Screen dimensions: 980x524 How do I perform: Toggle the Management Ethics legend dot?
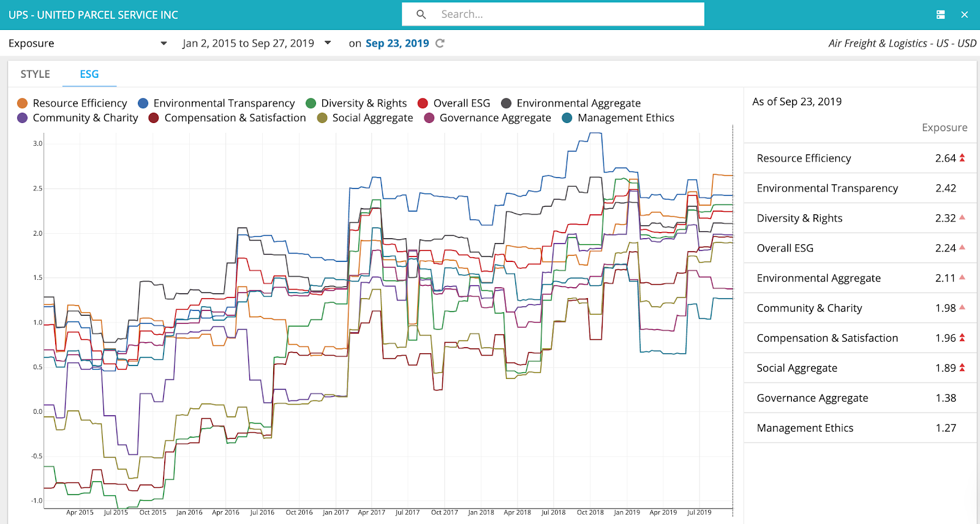point(567,118)
